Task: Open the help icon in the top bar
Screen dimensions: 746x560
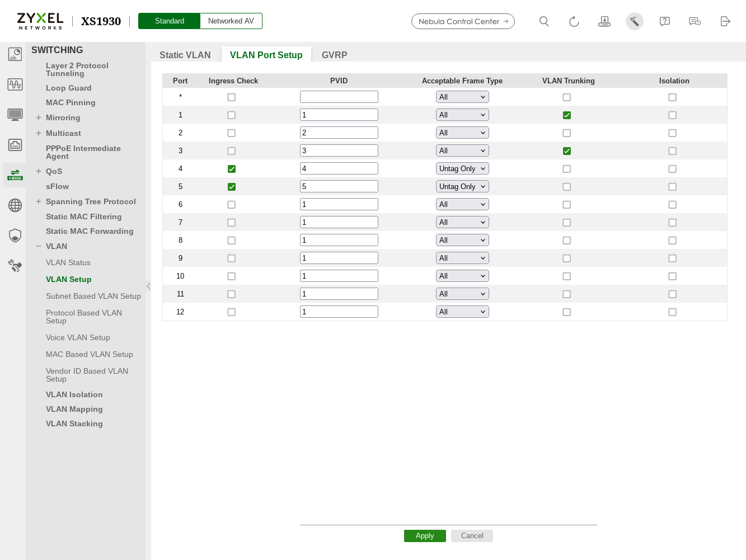Action: (x=664, y=21)
